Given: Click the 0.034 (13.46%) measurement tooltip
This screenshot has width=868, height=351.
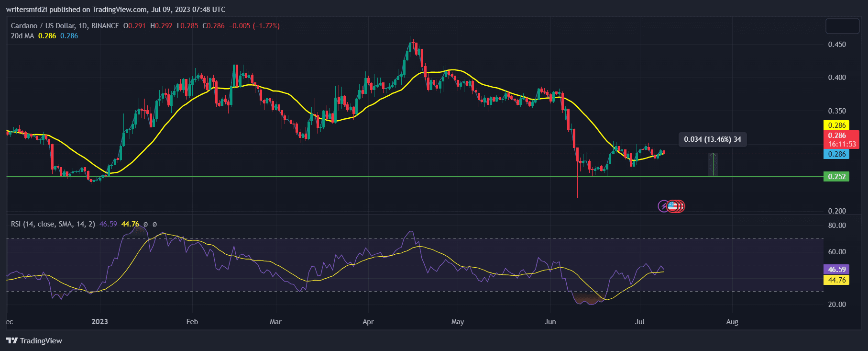Looking at the screenshot, I should point(712,139).
